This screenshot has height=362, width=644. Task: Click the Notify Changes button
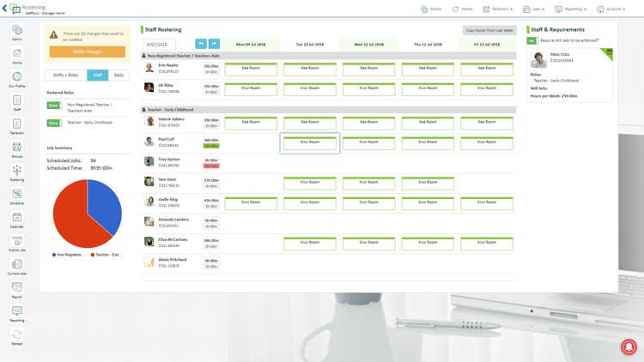[87, 51]
